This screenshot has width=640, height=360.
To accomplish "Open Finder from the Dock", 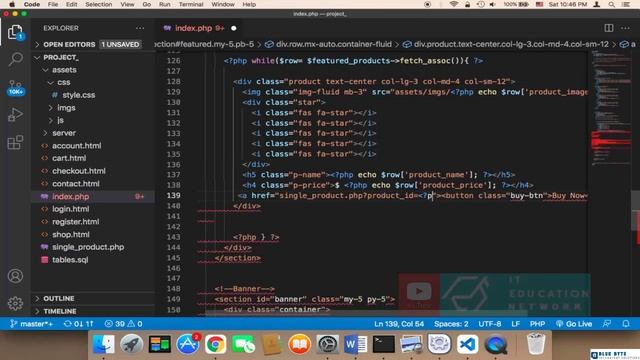I will [x=104, y=344].
